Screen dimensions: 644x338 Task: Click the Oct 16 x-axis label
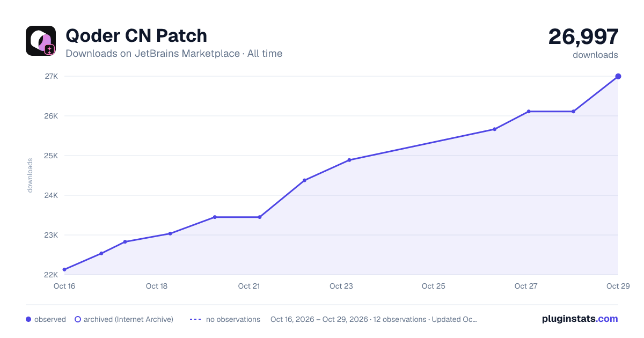[x=64, y=286]
